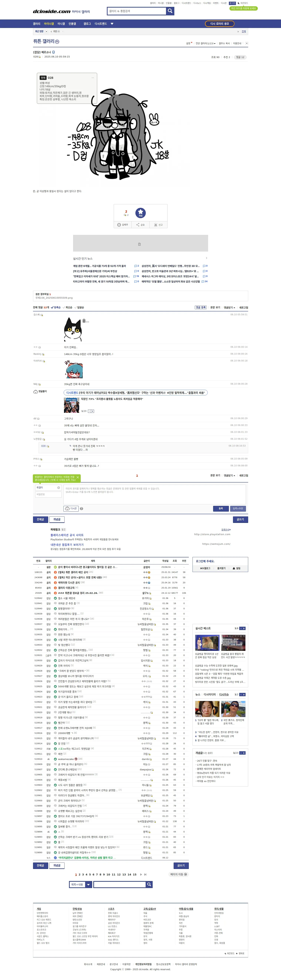Click the 디시 로터리 응모 banner button
This screenshot has width=281, height=980.
click(x=220, y=24)
